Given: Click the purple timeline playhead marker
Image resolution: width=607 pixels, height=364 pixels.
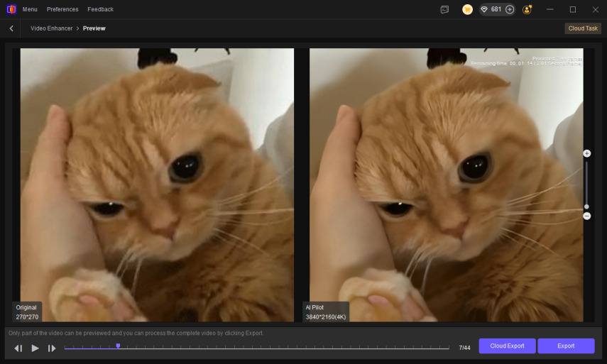Looking at the screenshot, I should coord(118,346).
